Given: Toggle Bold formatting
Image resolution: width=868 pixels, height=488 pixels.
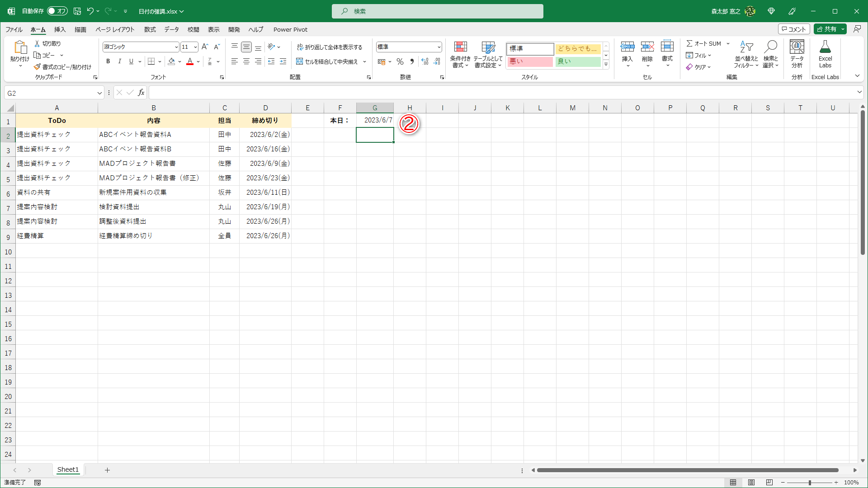Looking at the screenshot, I should click(x=108, y=61).
